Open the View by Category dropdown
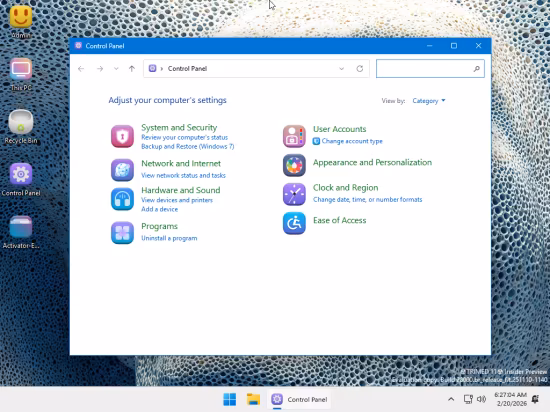This screenshot has height=412, width=550. point(429,101)
